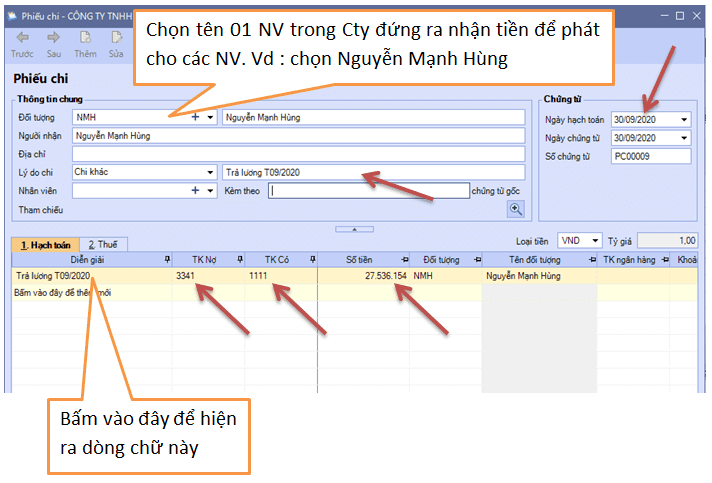Click the magnifier icon for Tham chiếu
The image size is (712, 483).
click(x=516, y=209)
